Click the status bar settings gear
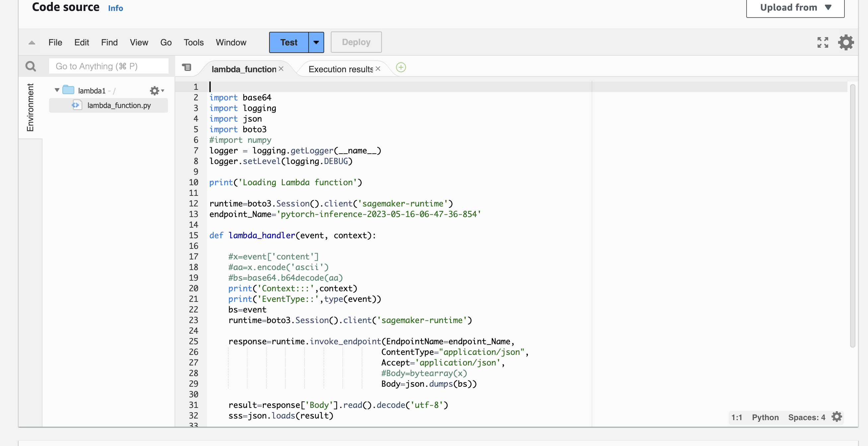Viewport: 868px width, 446px height. [x=837, y=417]
